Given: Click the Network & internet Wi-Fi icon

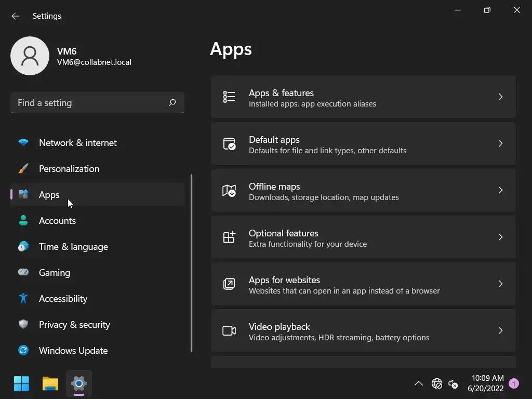Looking at the screenshot, I should (23, 142).
